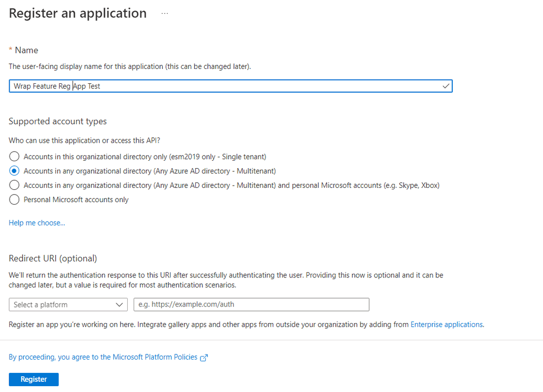Open the Select a platform dropdown
The width and height of the screenshot is (543, 392).
(x=68, y=304)
